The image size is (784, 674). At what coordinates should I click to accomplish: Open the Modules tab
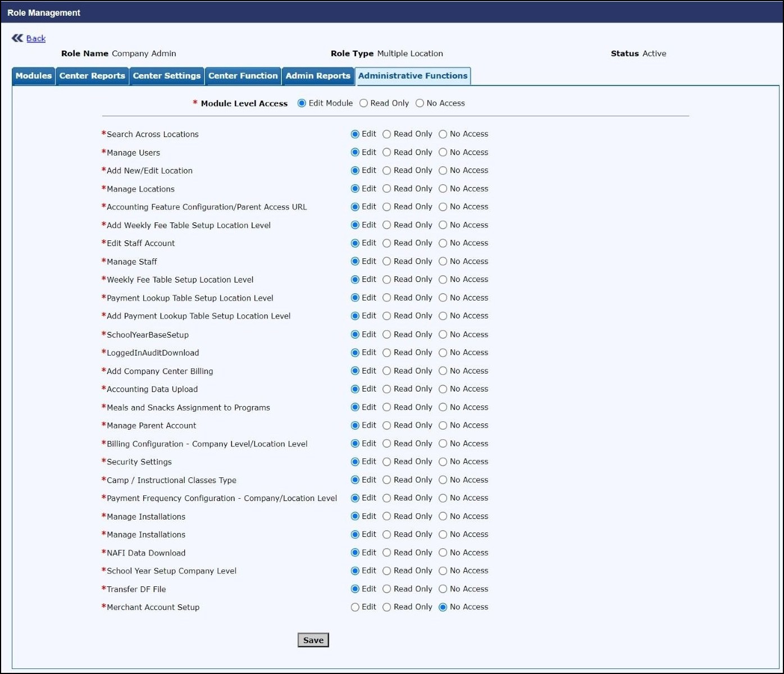34,76
